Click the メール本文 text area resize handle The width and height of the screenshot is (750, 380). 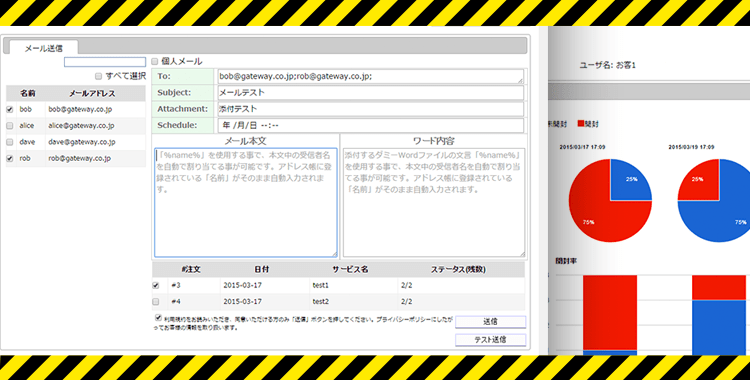334,254
